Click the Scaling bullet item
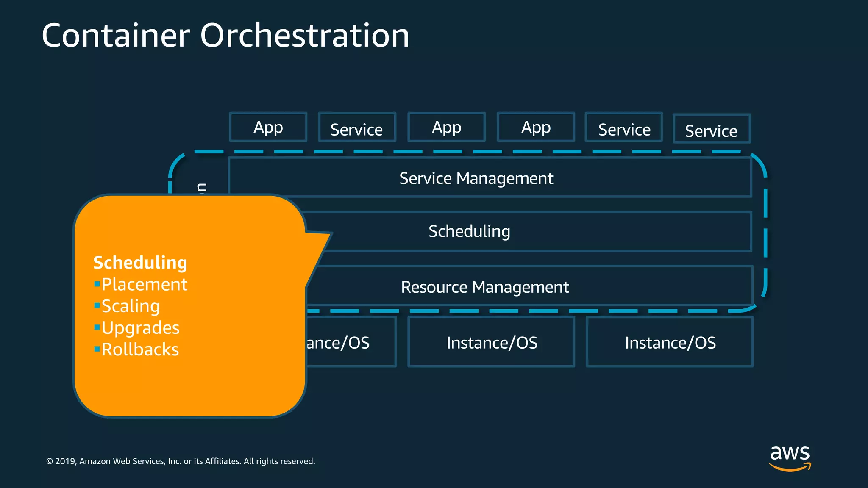Screen dimensions: 868x488 point(131,306)
